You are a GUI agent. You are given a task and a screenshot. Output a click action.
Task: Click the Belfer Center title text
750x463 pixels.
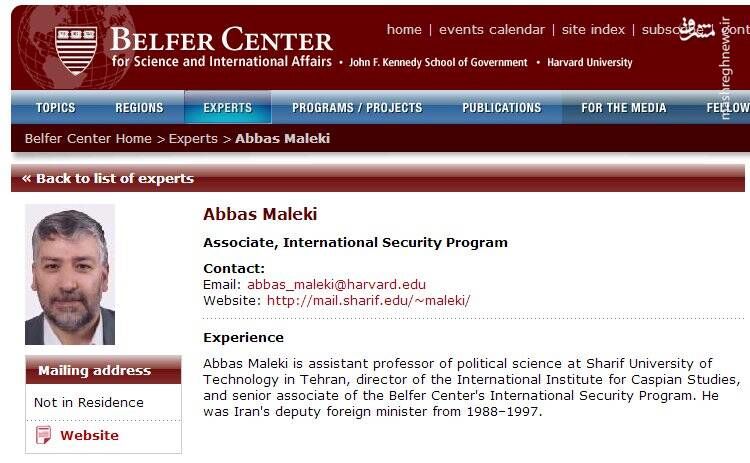pyautogui.click(x=221, y=41)
